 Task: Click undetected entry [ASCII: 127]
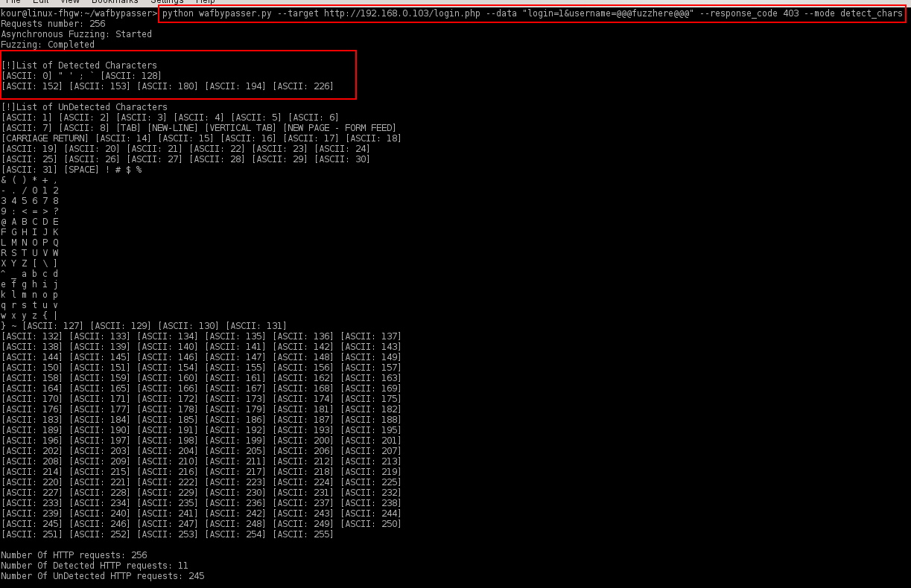coord(53,326)
